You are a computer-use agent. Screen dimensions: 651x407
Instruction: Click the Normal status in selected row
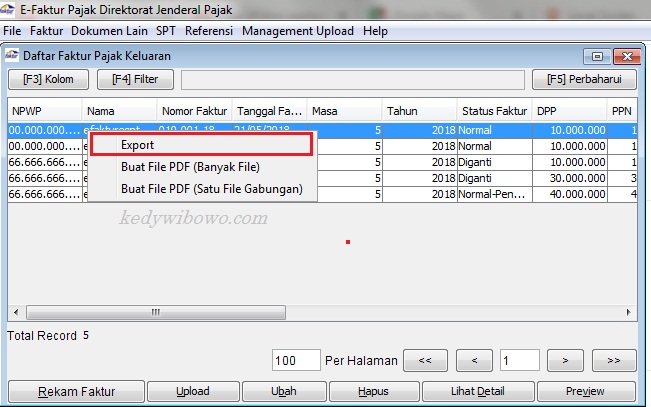point(494,130)
